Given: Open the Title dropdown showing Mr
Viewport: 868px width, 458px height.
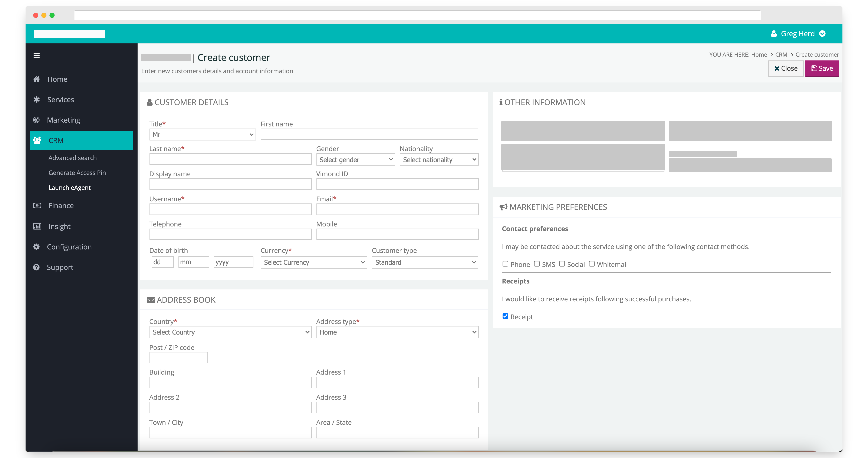Looking at the screenshot, I should 203,135.
